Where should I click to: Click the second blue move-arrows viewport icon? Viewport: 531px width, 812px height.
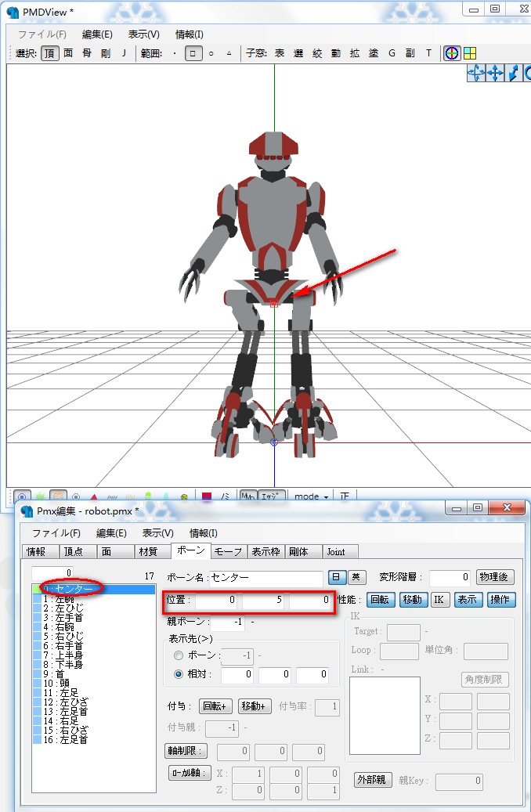(x=495, y=74)
